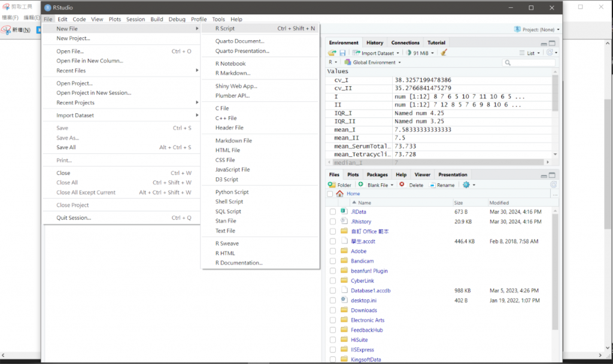This screenshot has width=613, height=364.
Task: Click the .RData file icon
Action: coord(344,211)
